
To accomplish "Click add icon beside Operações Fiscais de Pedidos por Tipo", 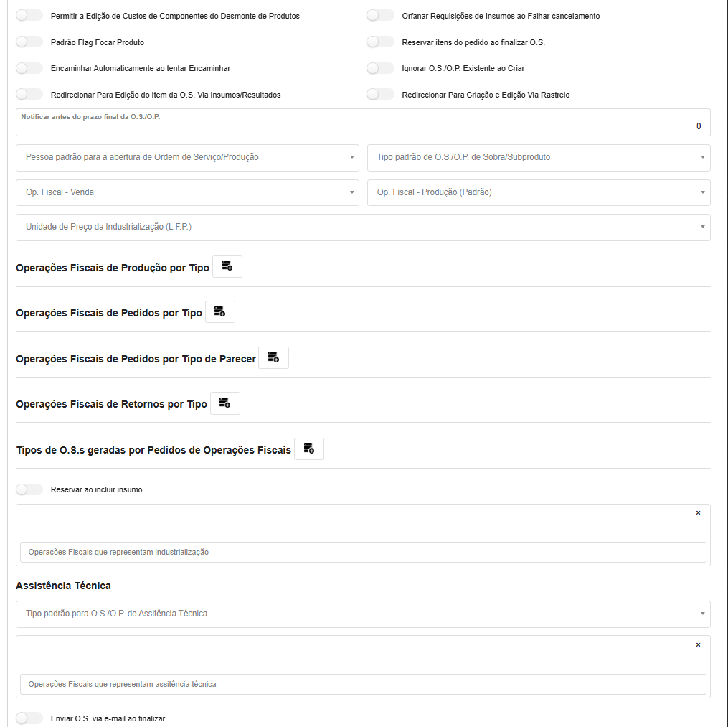I will coord(220,311).
